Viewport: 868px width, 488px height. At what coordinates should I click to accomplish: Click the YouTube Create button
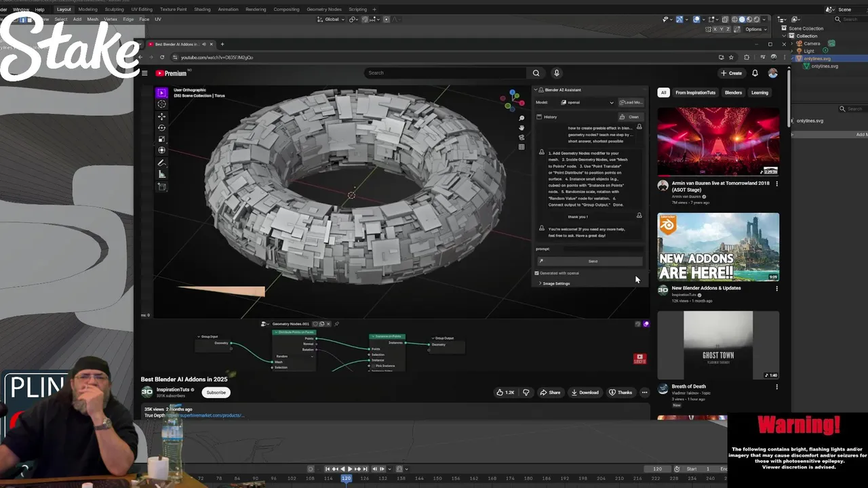point(732,73)
